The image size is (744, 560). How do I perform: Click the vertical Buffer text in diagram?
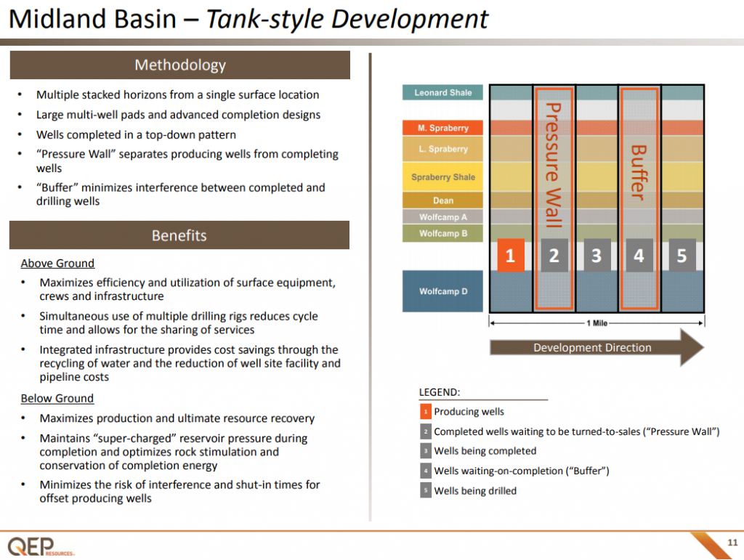(x=639, y=172)
